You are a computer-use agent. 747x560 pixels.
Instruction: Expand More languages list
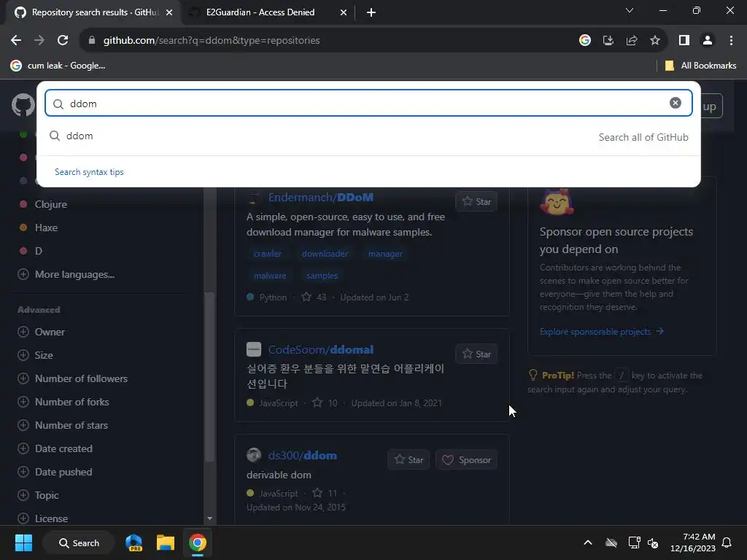point(66,274)
